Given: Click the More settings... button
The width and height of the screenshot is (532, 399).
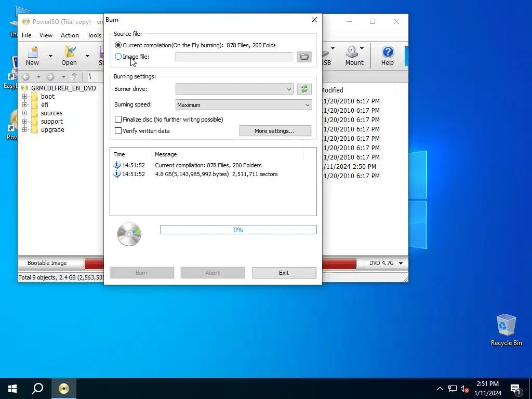Looking at the screenshot, I should (275, 131).
